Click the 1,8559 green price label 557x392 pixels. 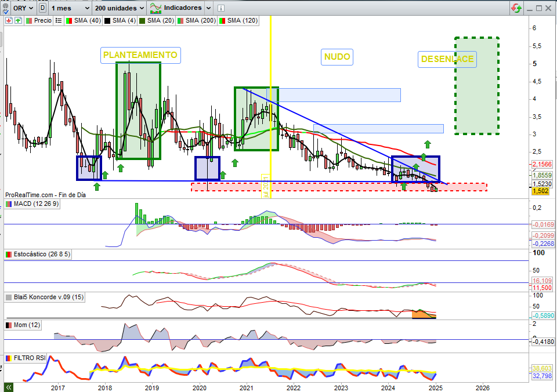tap(542, 175)
